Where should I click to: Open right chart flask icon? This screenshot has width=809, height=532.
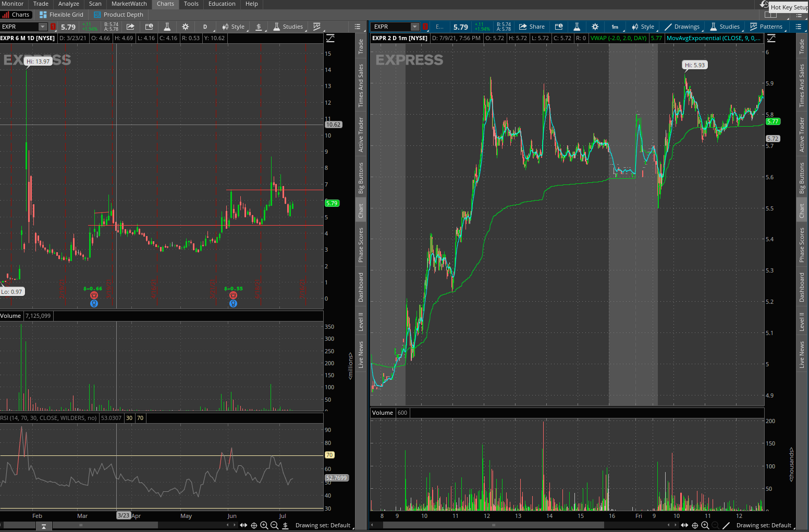(x=577, y=27)
